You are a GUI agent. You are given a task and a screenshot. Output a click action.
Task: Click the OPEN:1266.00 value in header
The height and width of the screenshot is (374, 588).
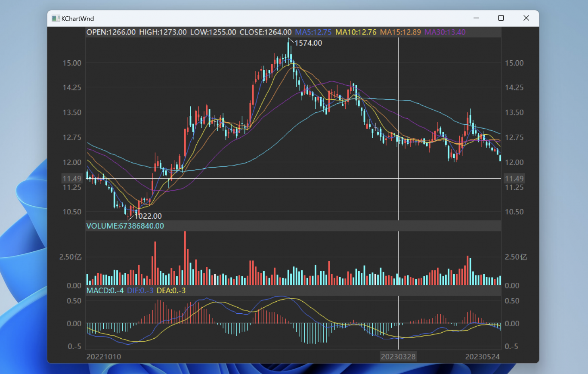111,32
